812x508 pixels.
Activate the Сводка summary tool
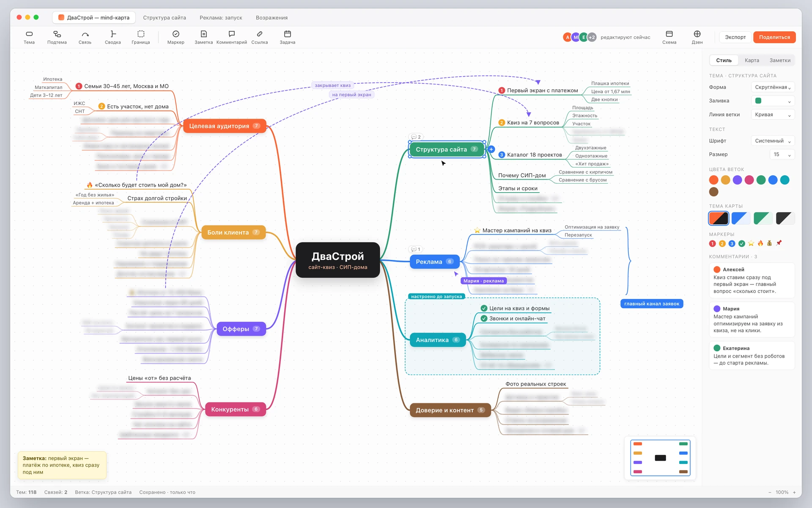click(113, 37)
